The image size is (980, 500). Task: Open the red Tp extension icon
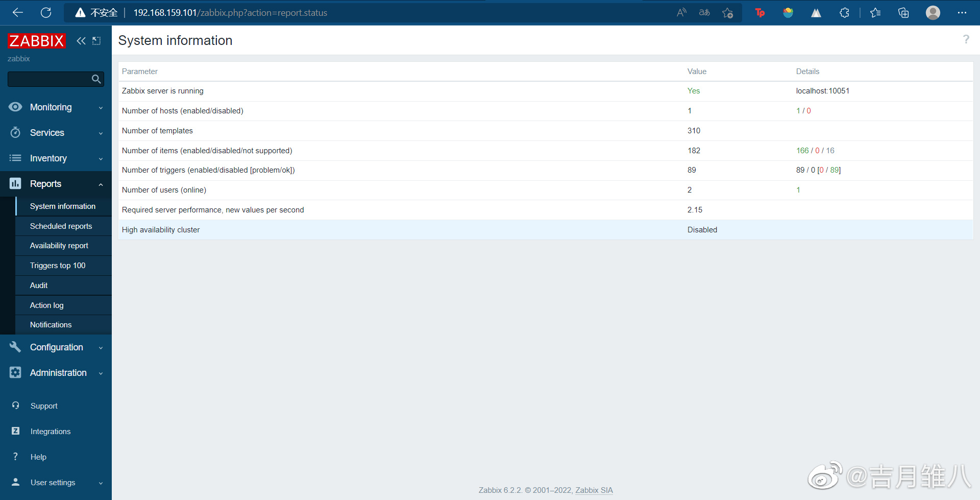pos(760,13)
